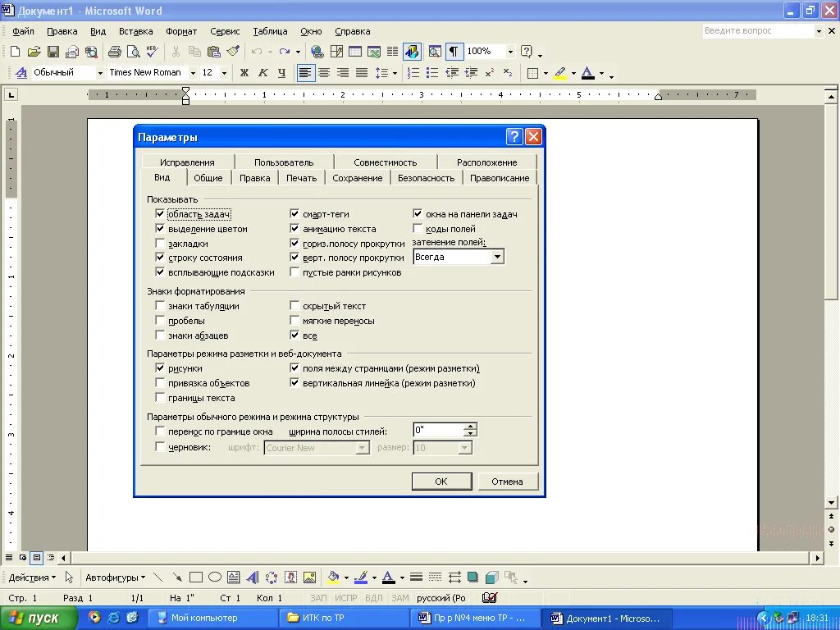Click the Отмена button
The height and width of the screenshot is (630, 840).
coord(507,481)
